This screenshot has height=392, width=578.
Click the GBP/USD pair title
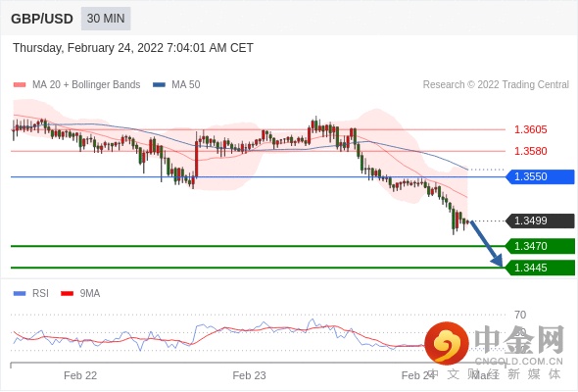point(42,19)
